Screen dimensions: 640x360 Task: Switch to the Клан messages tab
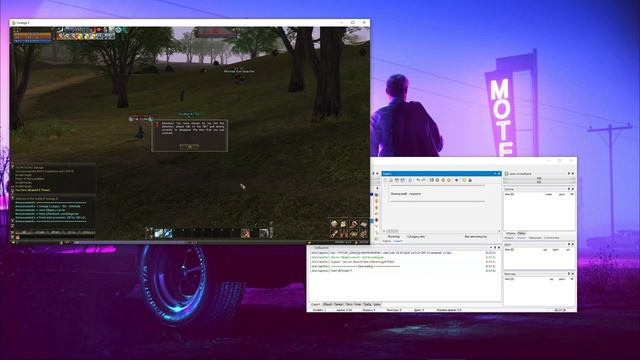[358, 304]
